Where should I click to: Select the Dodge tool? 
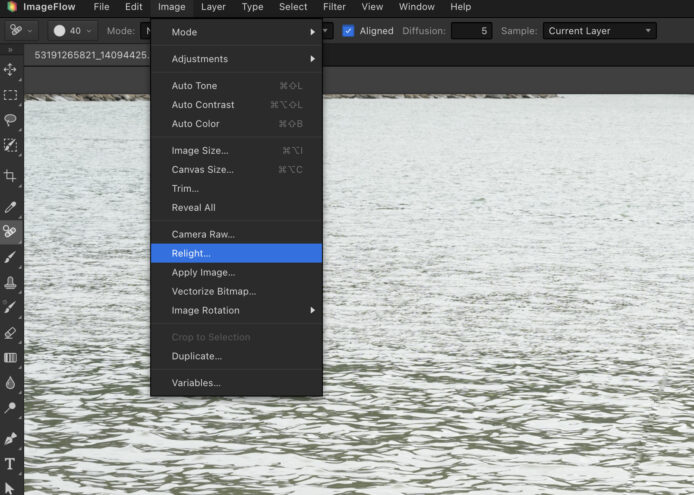pyautogui.click(x=10, y=408)
